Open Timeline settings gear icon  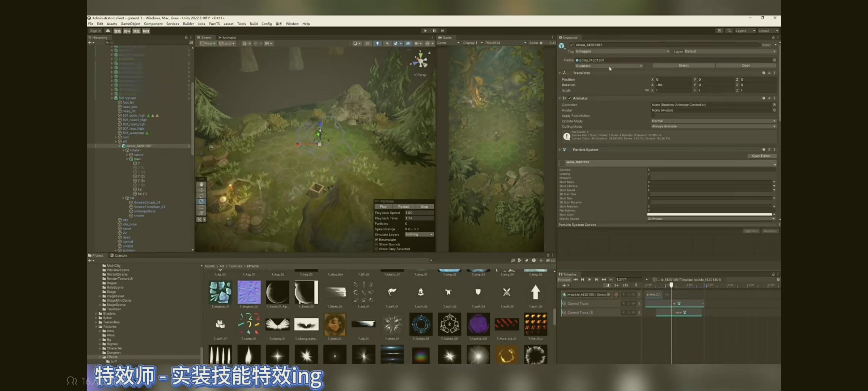coord(778,279)
